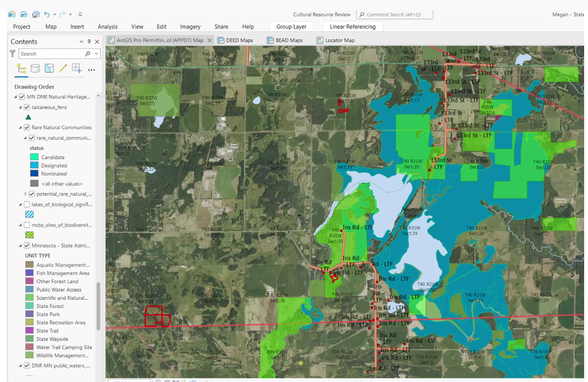Click the filter funnel icon in Contents
The width and height of the screenshot is (588, 382).
click(x=13, y=54)
